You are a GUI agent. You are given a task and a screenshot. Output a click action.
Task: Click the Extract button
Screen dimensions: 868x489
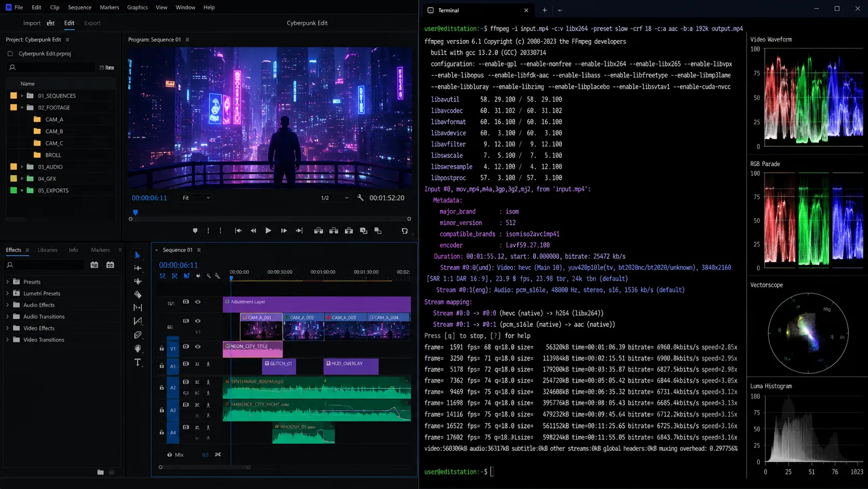(x=334, y=231)
